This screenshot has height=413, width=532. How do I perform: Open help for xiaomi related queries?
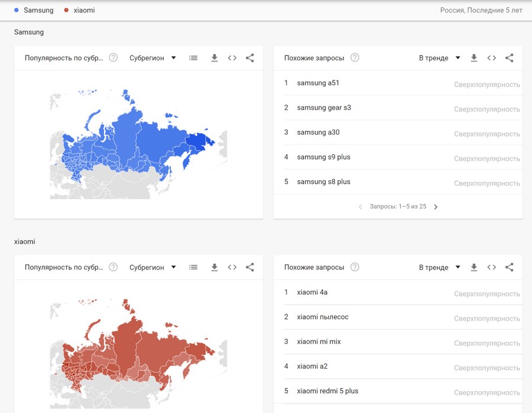pyautogui.click(x=355, y=267)
